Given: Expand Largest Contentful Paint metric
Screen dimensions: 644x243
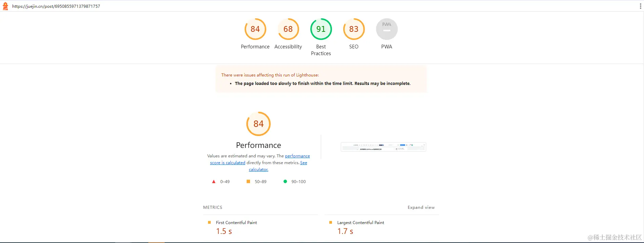Looking at the screenshot, I should (x=360, y=223).
